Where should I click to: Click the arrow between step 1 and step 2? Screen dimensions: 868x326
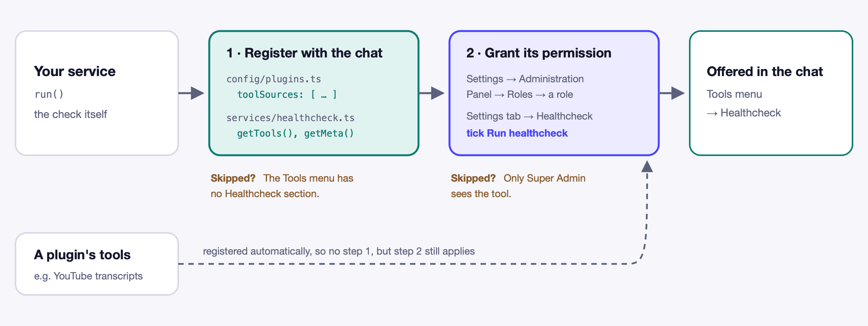(432, 93)
